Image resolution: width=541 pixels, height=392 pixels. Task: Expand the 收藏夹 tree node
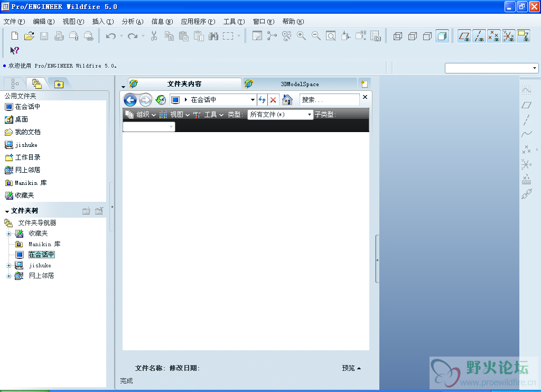coord(8,234)
